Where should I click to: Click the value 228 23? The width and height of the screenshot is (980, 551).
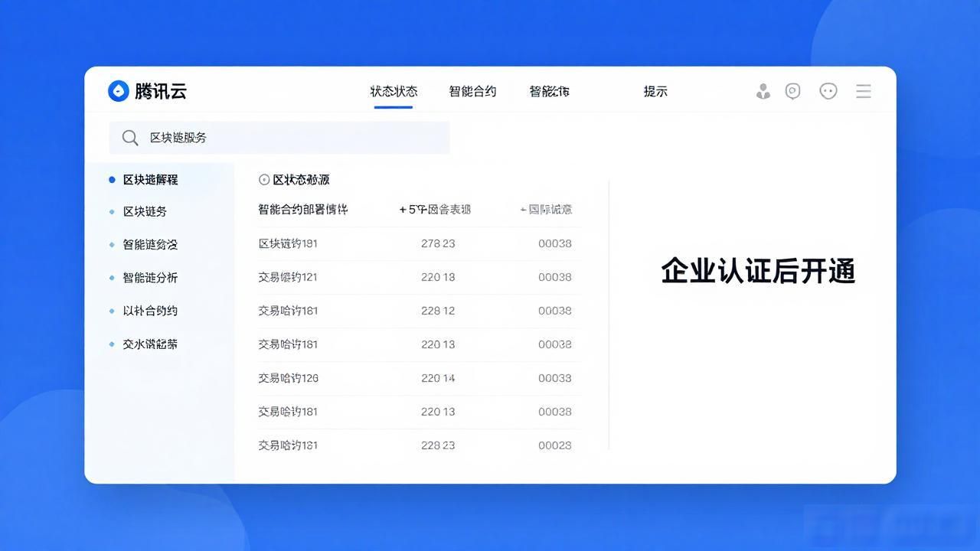pos(438,445)
